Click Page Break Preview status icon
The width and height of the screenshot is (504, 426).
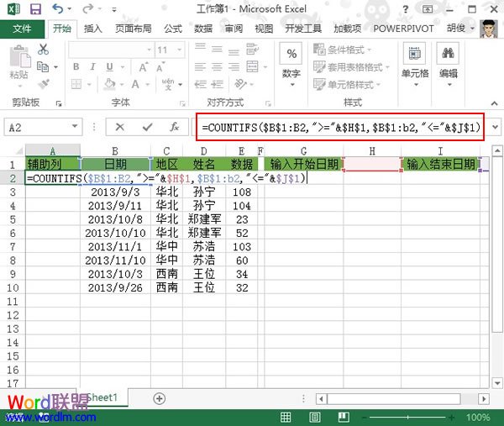click(x=344, y=417)
